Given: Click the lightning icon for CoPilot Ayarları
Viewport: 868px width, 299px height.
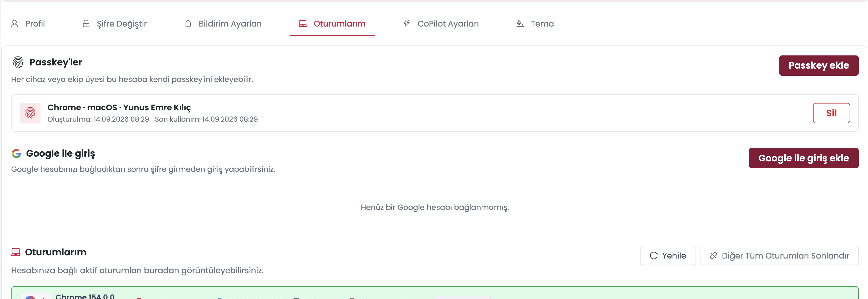Looking at the screenshot, I should [407, 24].
